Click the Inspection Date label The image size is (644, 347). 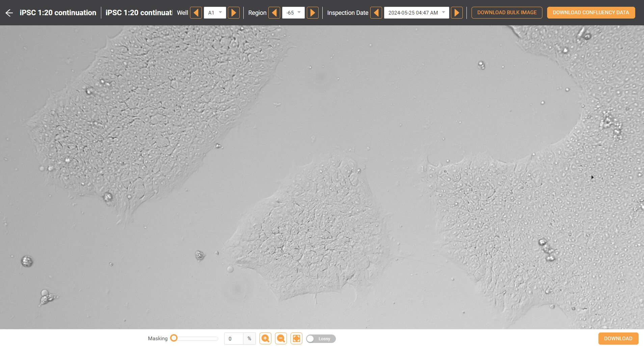348,13
